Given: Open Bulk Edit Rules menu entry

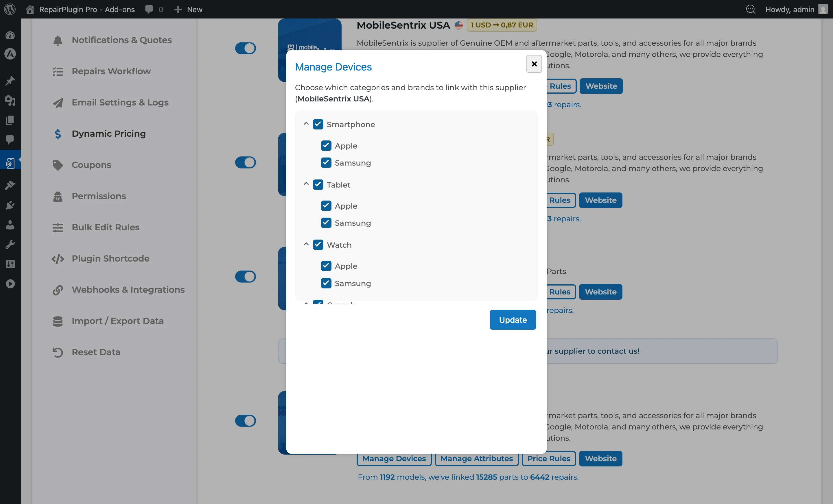Looking at the screenshot, I should coord(105,227).
